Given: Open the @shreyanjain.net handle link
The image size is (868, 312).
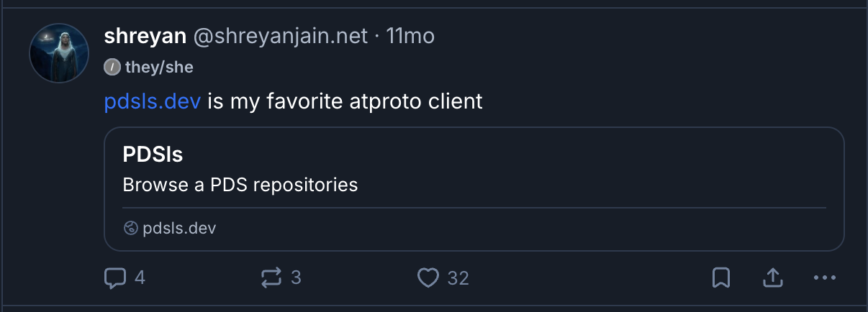Looking at the screenshot, I should tap(280, 35).
